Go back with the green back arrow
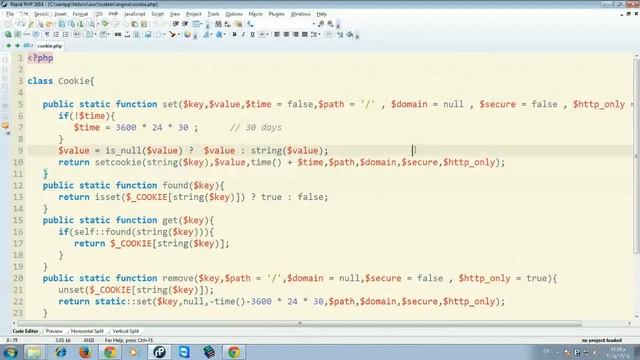 [8, 46]
